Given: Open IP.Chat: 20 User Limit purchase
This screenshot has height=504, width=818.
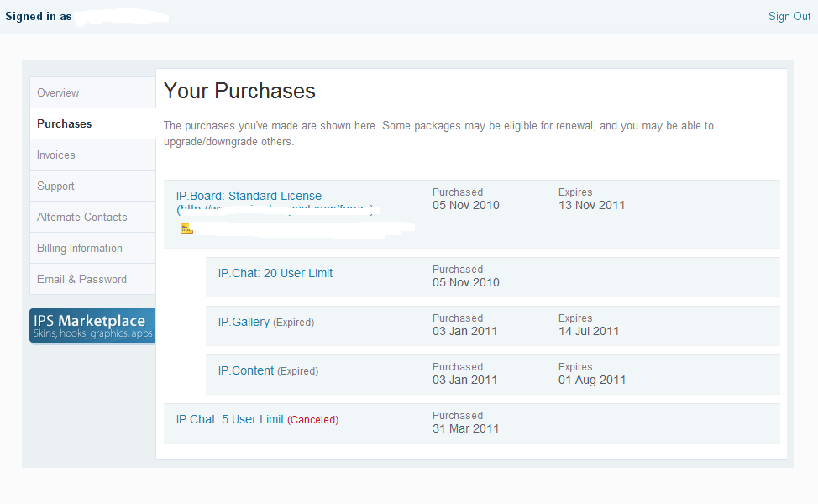Looking at the screenshot, I should click(275, 273).
